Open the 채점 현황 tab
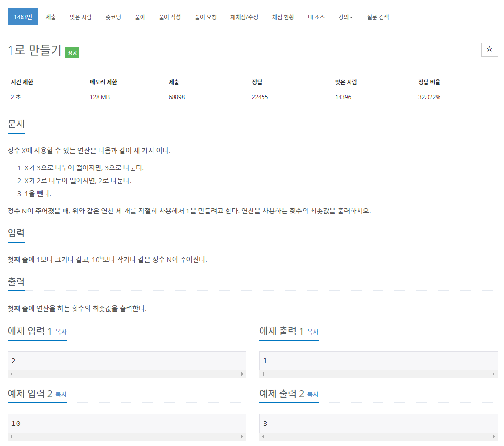This screenshot has height=446, width=504. coord(283,17)
